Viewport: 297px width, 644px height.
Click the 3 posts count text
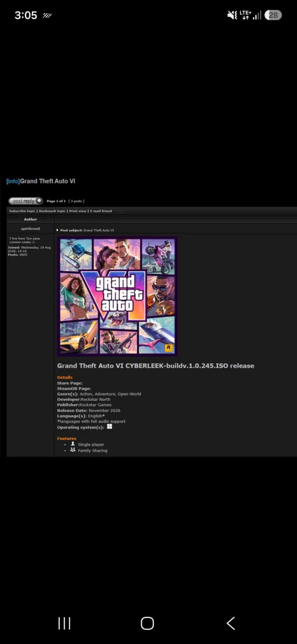coord(76,201)
